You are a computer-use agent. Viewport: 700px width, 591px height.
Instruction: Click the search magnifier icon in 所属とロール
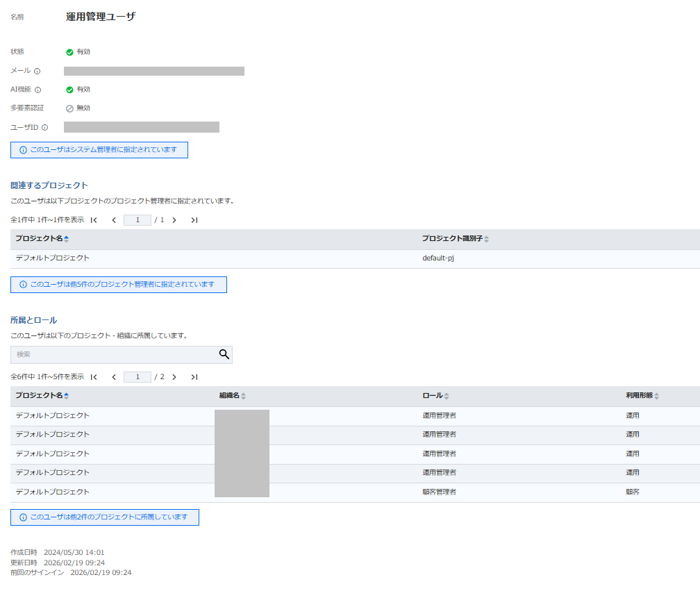click(224, 354)
